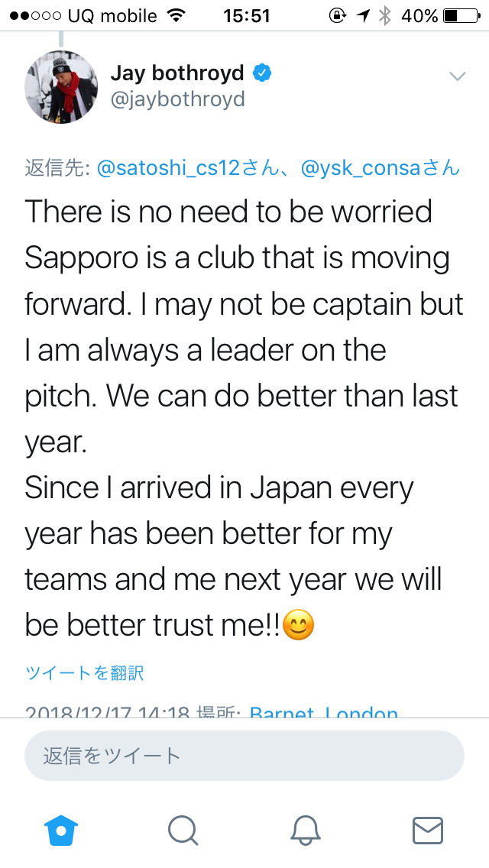
Task: Tap the 15:51 clock in status bar
Action: (x=246, y=15)
